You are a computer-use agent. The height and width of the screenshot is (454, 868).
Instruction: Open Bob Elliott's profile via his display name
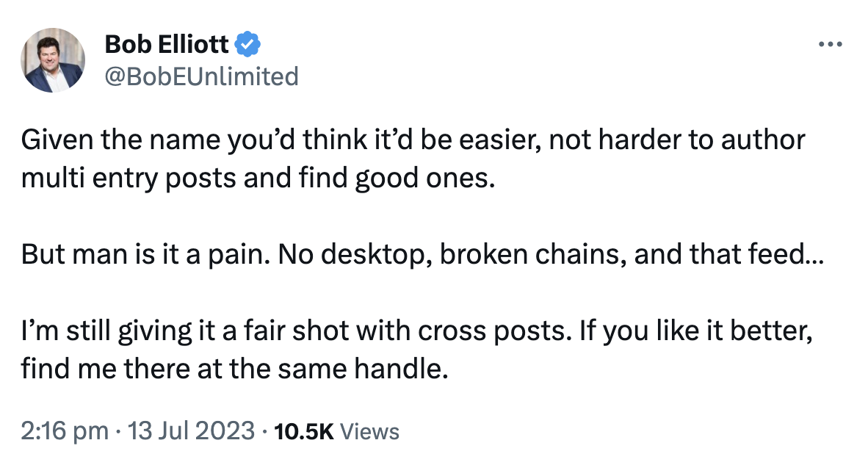tap(166, 43)
